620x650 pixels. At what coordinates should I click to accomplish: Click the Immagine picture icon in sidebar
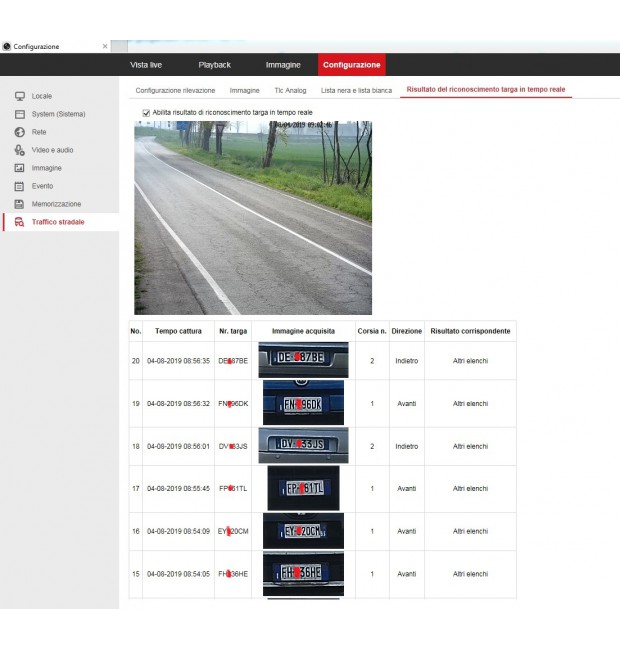[x=19, y=168]
